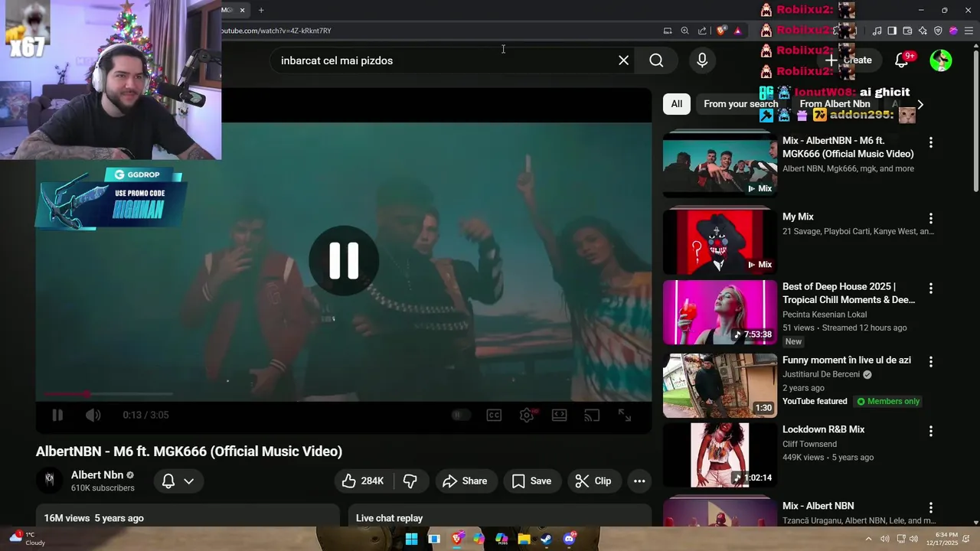This screenshot has width=980, height=551.
Task: Open File Explorer from the taskbar
Action: [524, 539]
